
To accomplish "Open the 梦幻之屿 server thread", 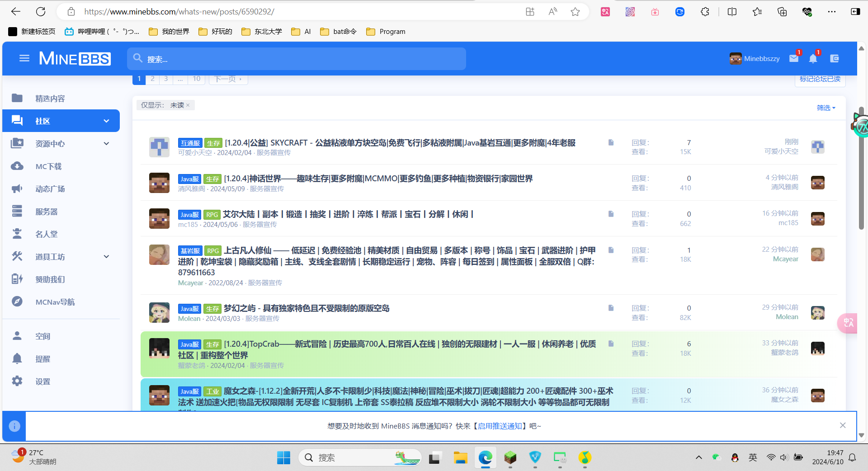I will [x=307, y=308].
